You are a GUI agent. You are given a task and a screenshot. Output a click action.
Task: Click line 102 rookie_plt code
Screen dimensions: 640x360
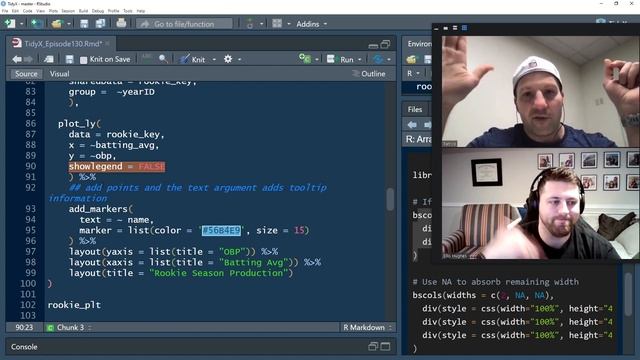coord(74,305)
